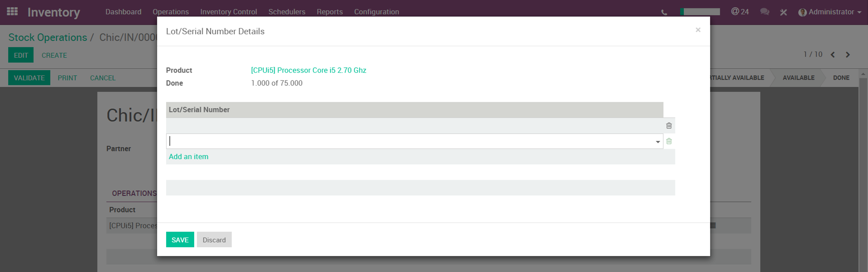Viewport: 868px width, 272px height.
Task: Click the Available status stage
Action: [798, 78]
